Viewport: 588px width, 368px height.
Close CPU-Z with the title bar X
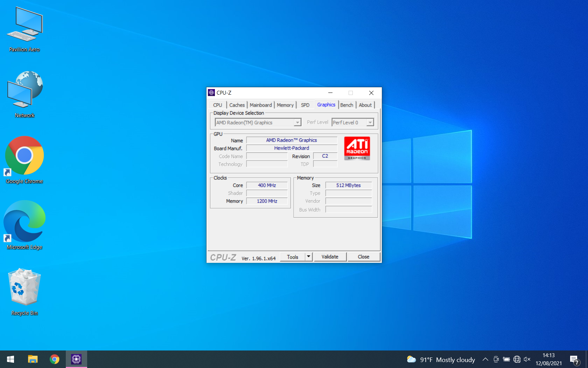[371, 93]
